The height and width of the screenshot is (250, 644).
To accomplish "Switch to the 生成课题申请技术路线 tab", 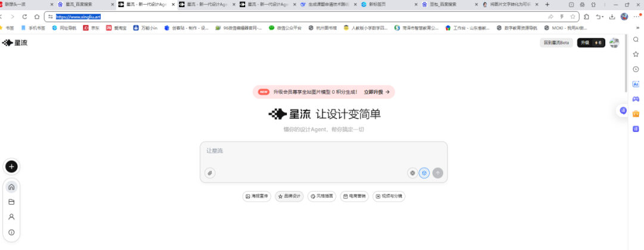I will (329, 5).
